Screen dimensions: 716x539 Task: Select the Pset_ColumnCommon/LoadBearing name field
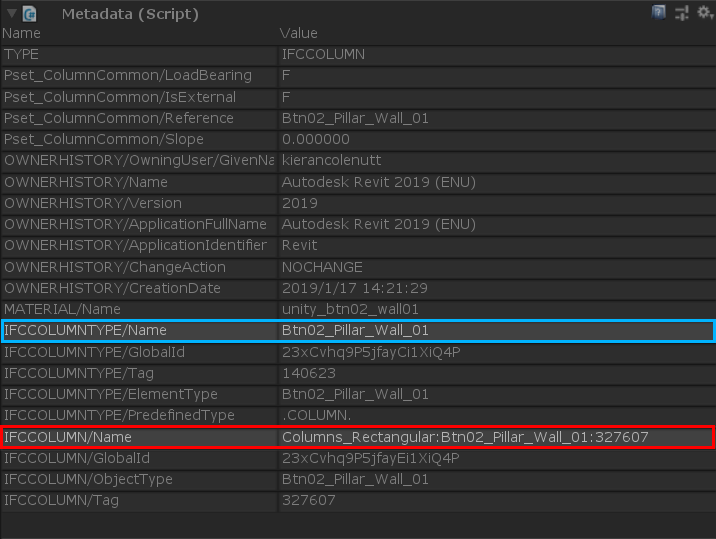139,75
